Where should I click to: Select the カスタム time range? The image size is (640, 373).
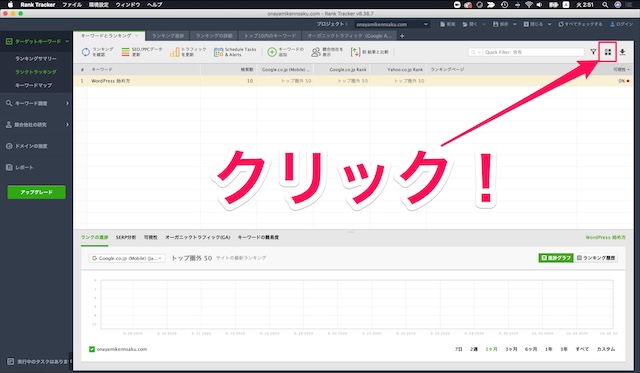point(606,349)
